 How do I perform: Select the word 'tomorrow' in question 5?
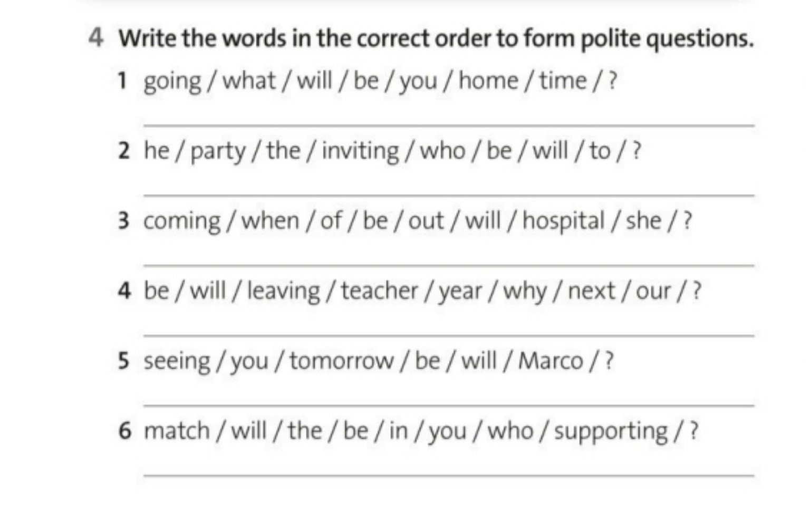(x=341, y=361)
